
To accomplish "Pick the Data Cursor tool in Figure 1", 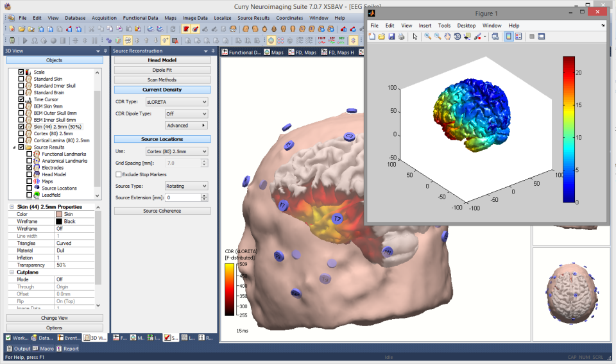I will [x=466, y=37].
